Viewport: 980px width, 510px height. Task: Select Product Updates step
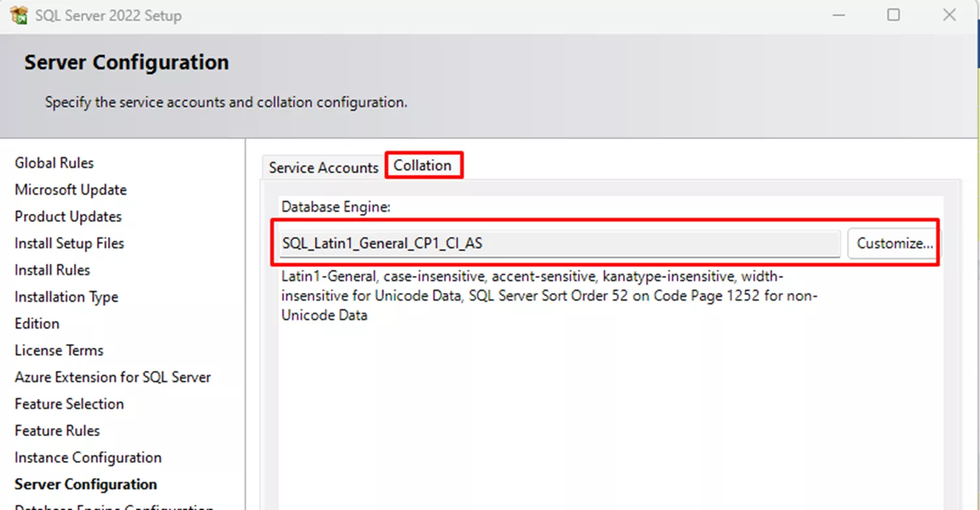tap(68, 216)
